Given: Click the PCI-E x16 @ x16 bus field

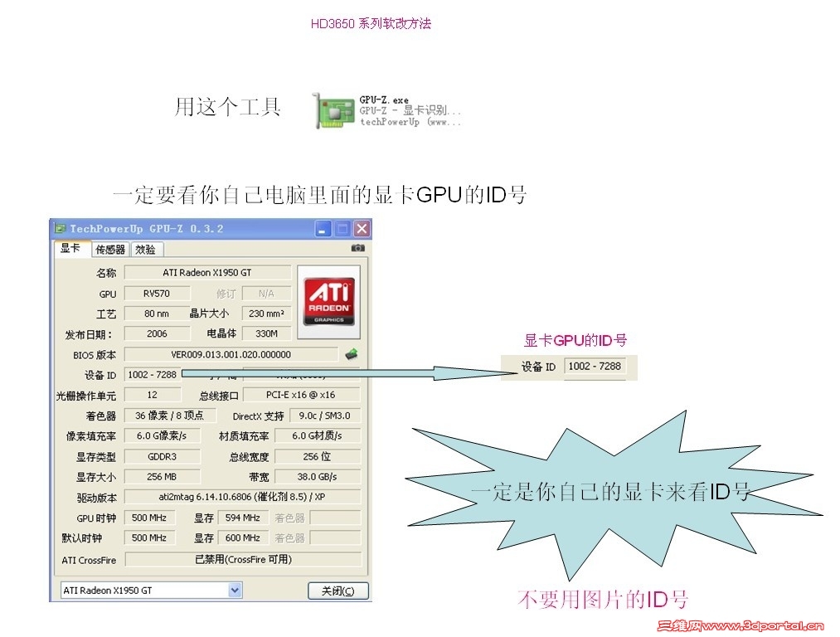Looking at the screenshot, I should tap(301, 395).
